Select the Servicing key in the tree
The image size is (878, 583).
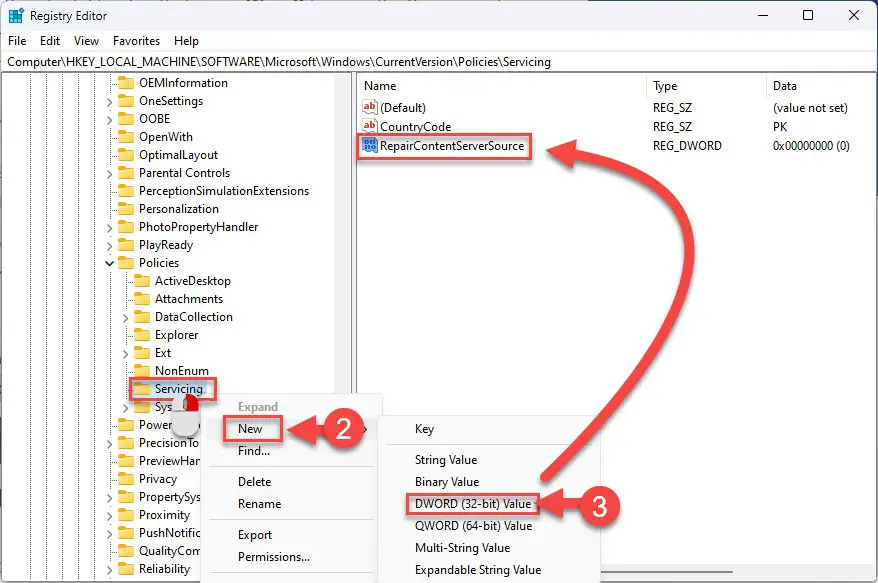pyautogui.click(x=179, y=389)
